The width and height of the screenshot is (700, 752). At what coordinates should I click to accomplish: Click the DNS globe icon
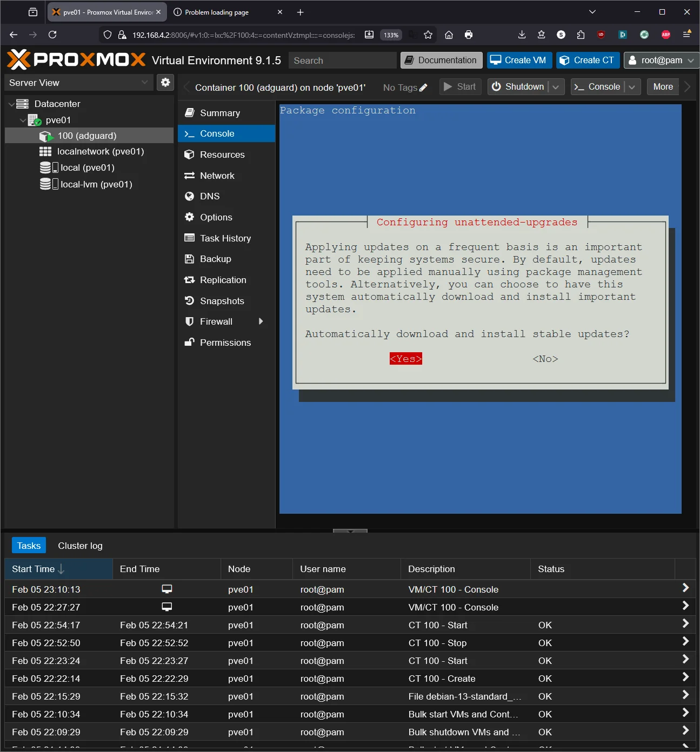(x=189, y=196)
